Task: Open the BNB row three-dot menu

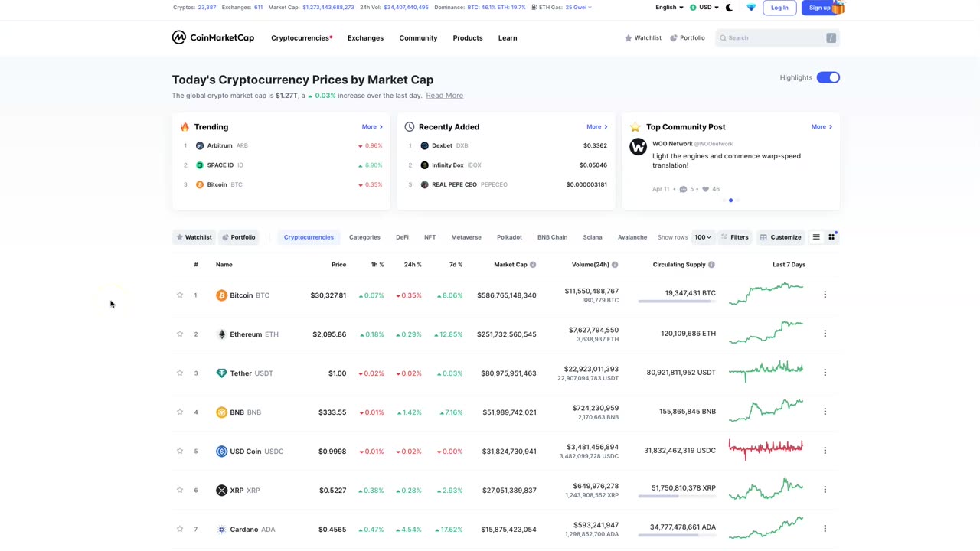Action: tap(825, 412)
